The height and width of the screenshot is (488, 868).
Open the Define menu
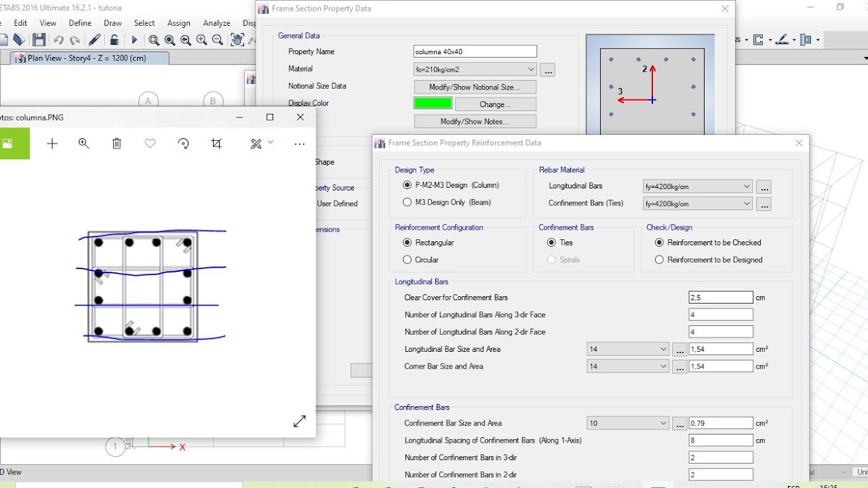click(x=80, y=23)
